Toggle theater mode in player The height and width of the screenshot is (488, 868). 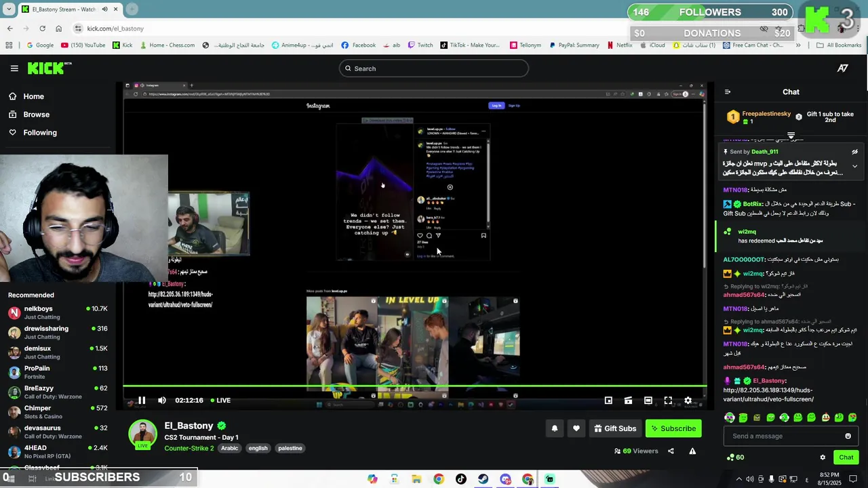point(648,401)
